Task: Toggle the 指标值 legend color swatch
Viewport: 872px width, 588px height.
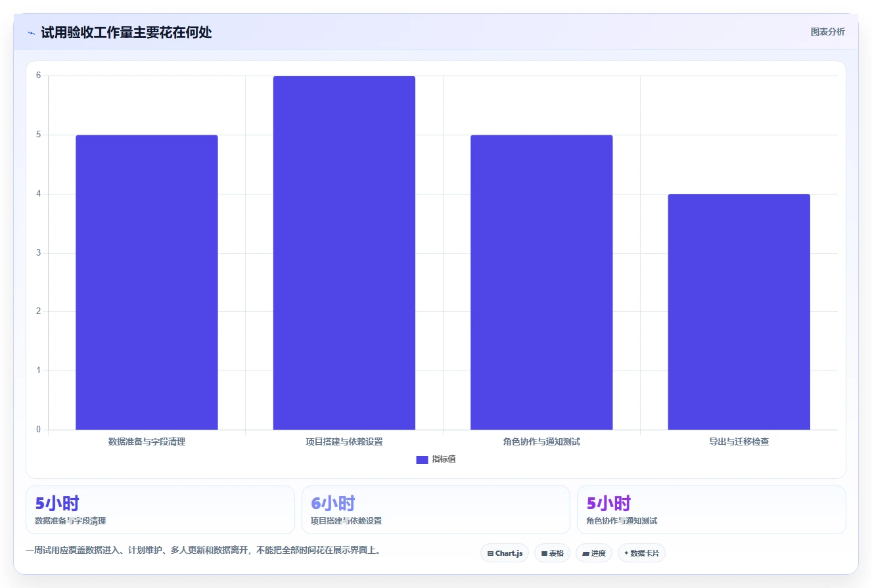Action: pyautogui.click(x=422, y=459)
